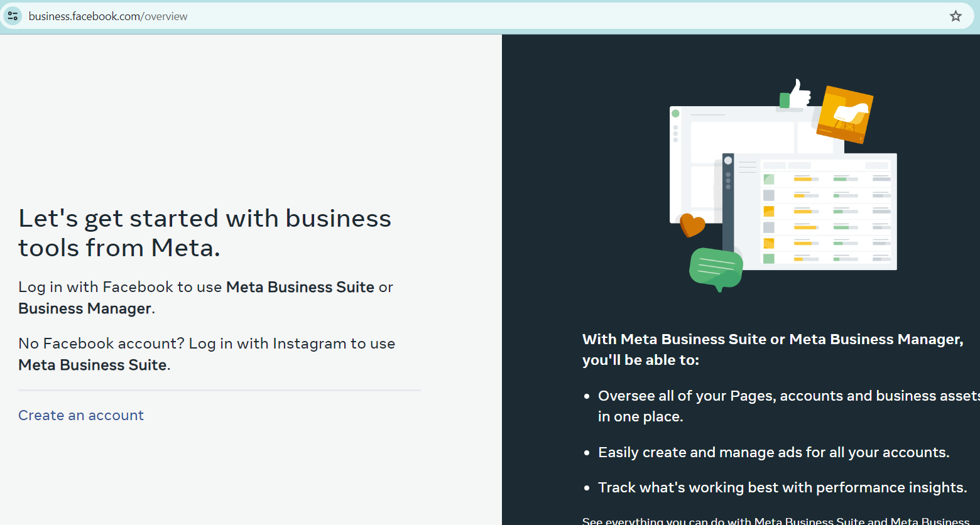Click the green dot on the illustrated browser window

(x=675, y=113)
